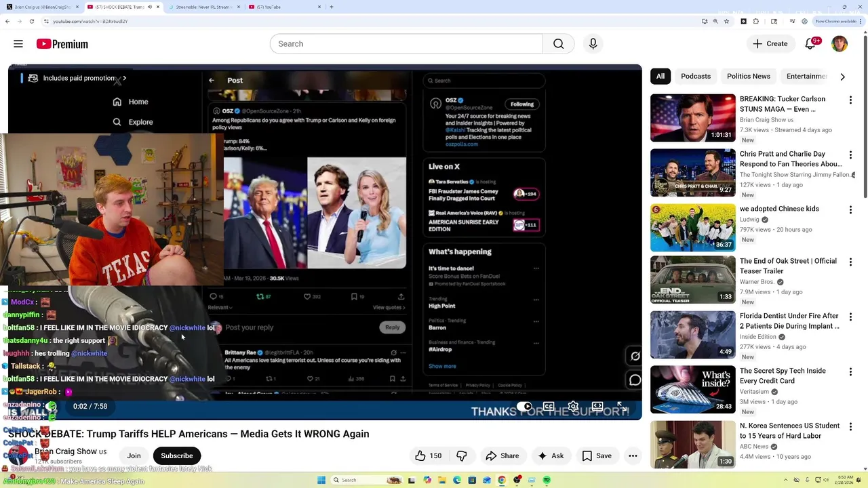
Task: Expand the Includes paid promotion notice
Action: (x=77, y=78)
